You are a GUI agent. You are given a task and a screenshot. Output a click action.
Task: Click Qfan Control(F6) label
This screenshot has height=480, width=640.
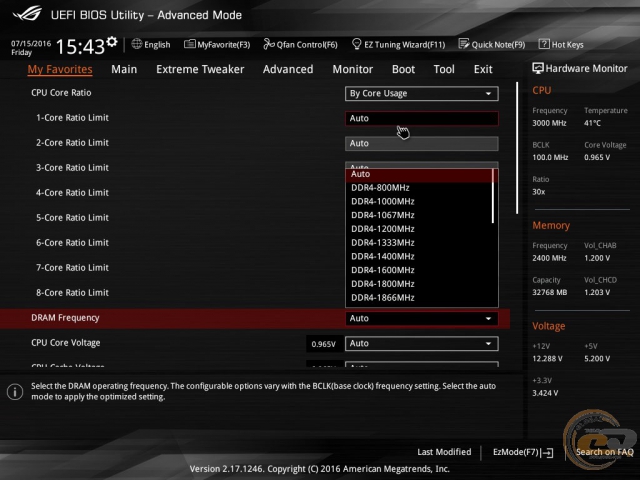tap(307, 44)
